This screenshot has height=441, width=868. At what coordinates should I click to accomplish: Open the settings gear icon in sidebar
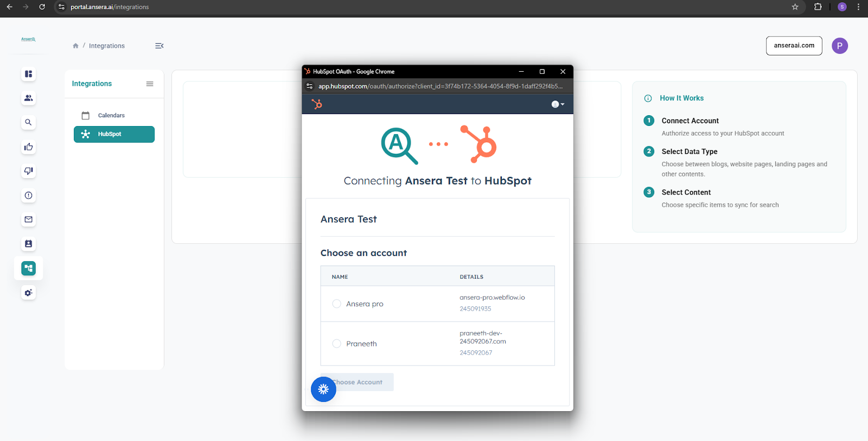tap(29, 293)
